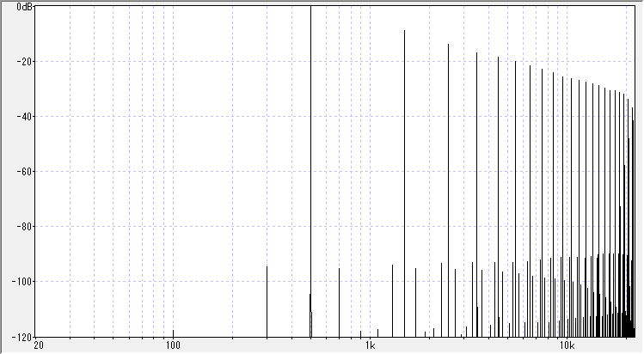Click the 20 frequency axis label

39,345
